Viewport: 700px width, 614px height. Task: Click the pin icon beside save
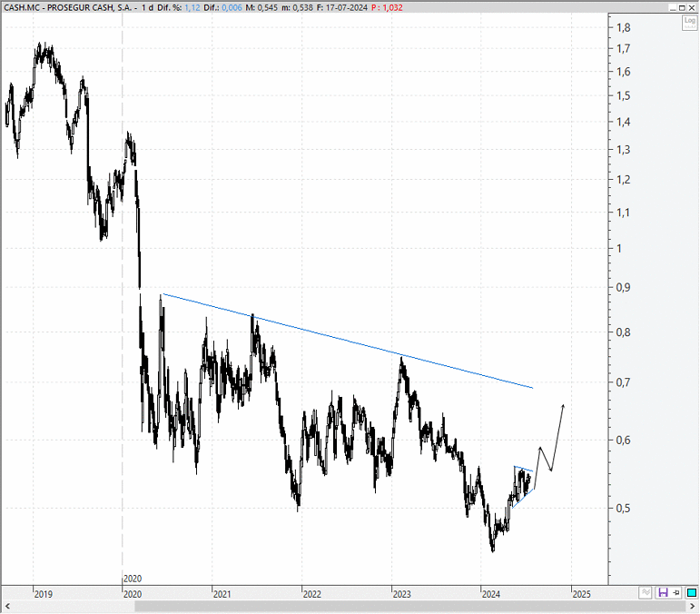pyautogui.click(x=676, y=592)
